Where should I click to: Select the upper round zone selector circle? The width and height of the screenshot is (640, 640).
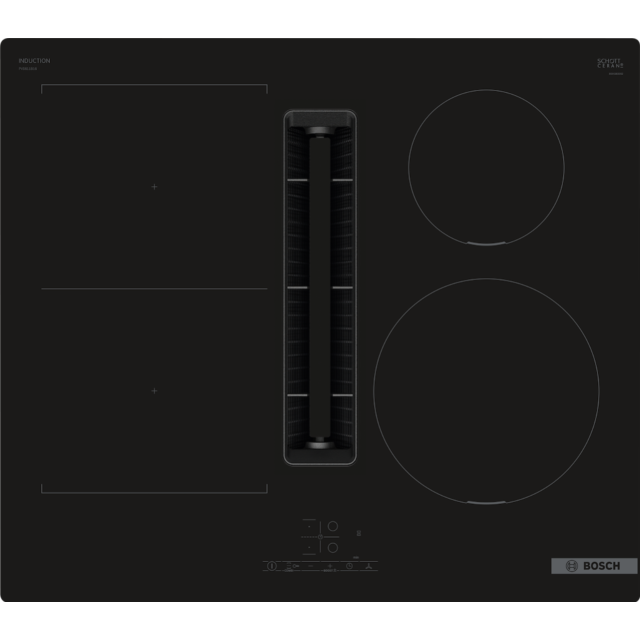pos(333,526)
